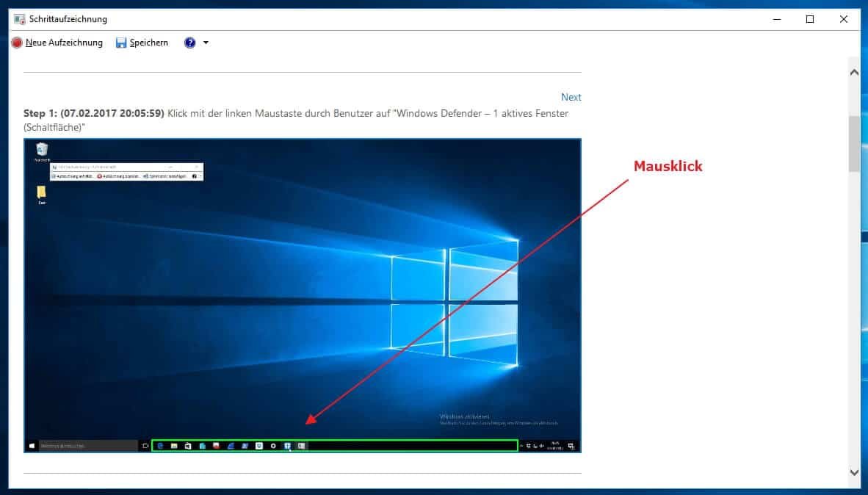Click the Recycle Bin icon in the screenshot

pos(42,150)
